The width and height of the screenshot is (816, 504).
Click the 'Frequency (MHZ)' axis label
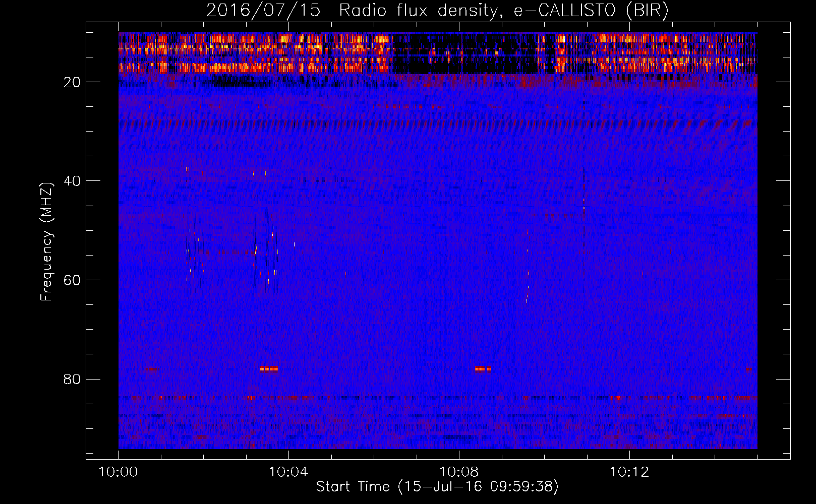(46, 242)
